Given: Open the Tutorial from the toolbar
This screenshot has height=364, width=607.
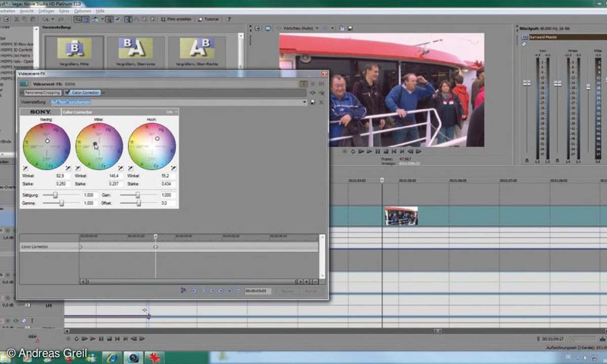Looking at the screenshot, I should pyautogui.click(x=208, y=19).
